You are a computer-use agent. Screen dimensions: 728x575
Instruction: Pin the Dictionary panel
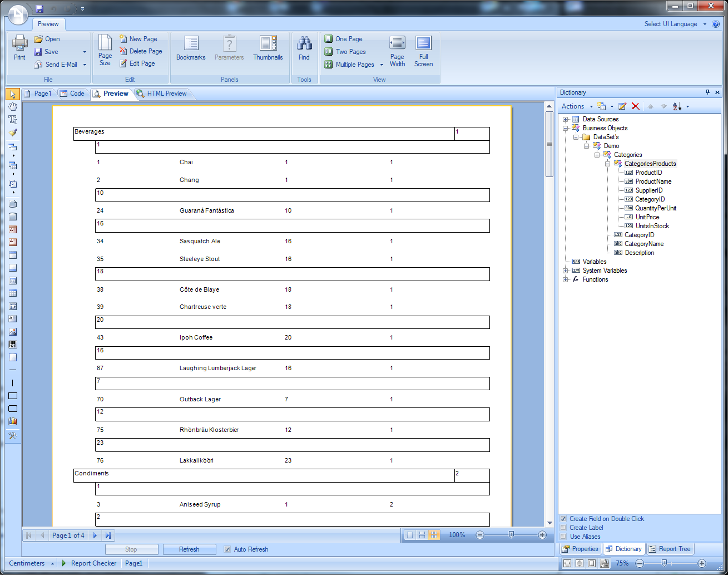click(708, 92)
